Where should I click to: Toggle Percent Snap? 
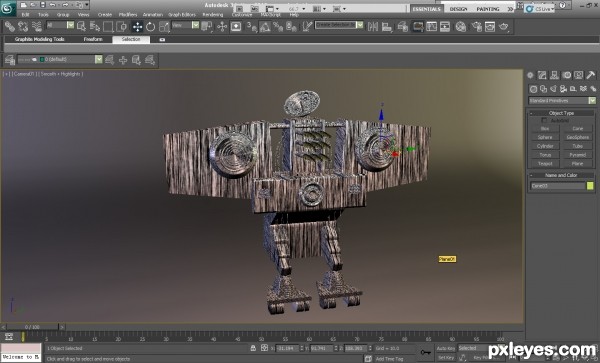click(x=278, y=26)
